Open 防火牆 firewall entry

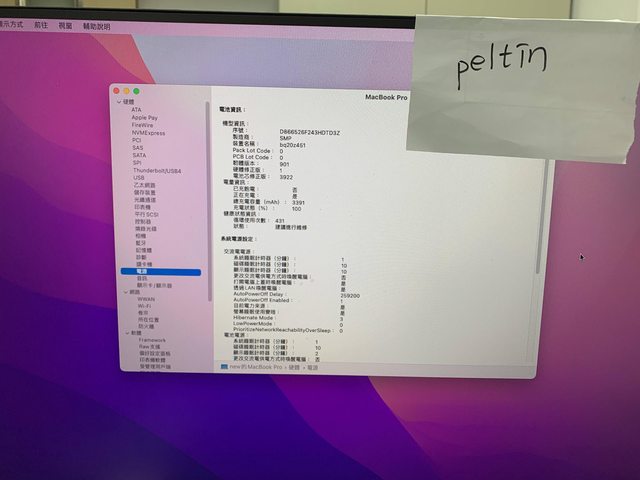coord(146,327)
